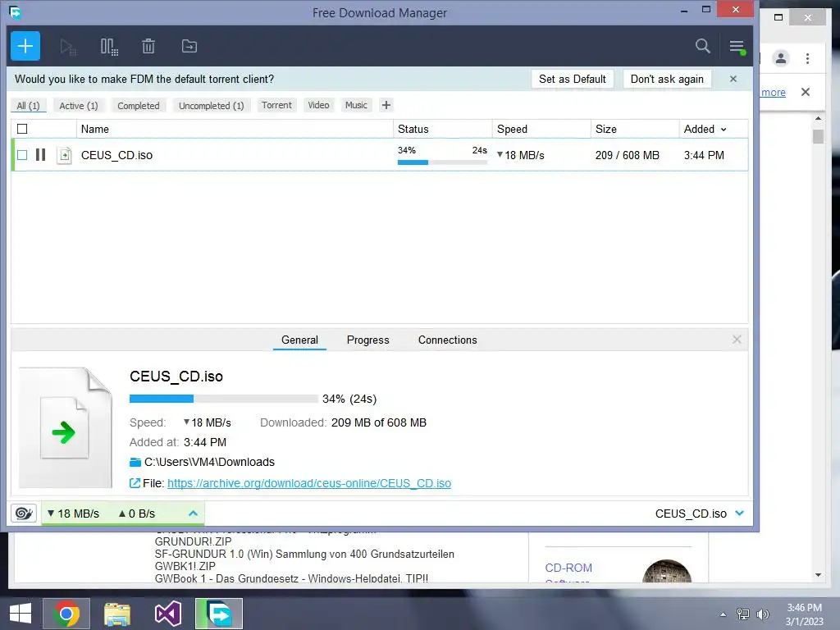Viewport: 840px width, 630px height.
Task: Select the Music filter tab
Action: click(x=356, y=105)
